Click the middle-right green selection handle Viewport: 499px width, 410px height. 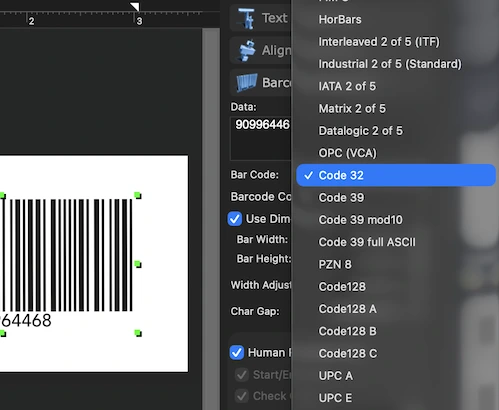tap(138, 264)
